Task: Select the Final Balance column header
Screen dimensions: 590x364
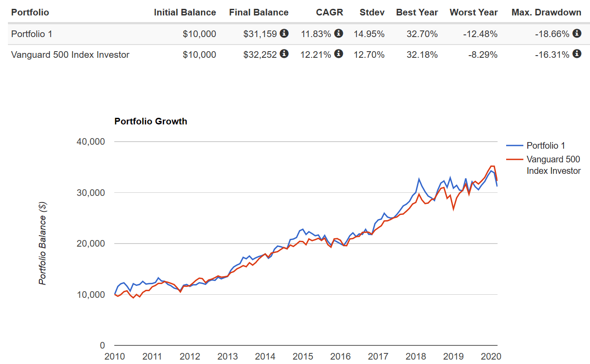Action: coord(259,12)
